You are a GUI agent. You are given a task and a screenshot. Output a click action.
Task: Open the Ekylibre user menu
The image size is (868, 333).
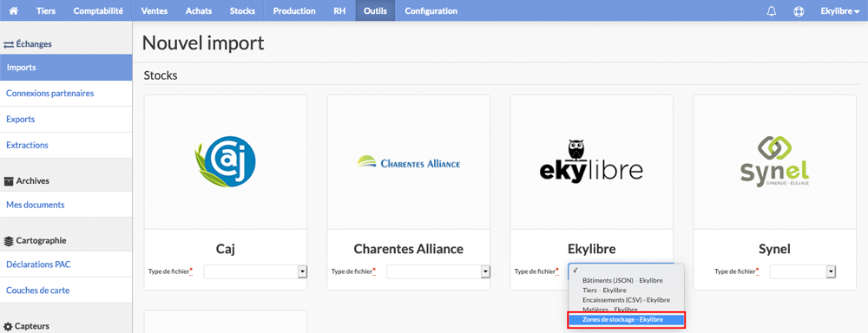pyautogui.click(x=839, y=11)
